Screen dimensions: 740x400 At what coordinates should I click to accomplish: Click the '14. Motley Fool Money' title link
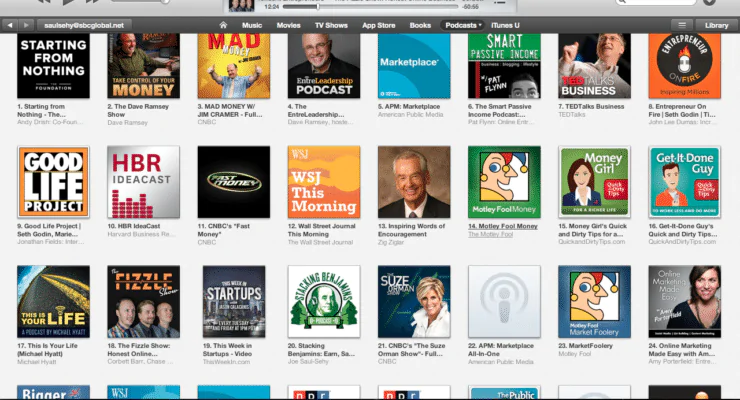click(503, 226)
